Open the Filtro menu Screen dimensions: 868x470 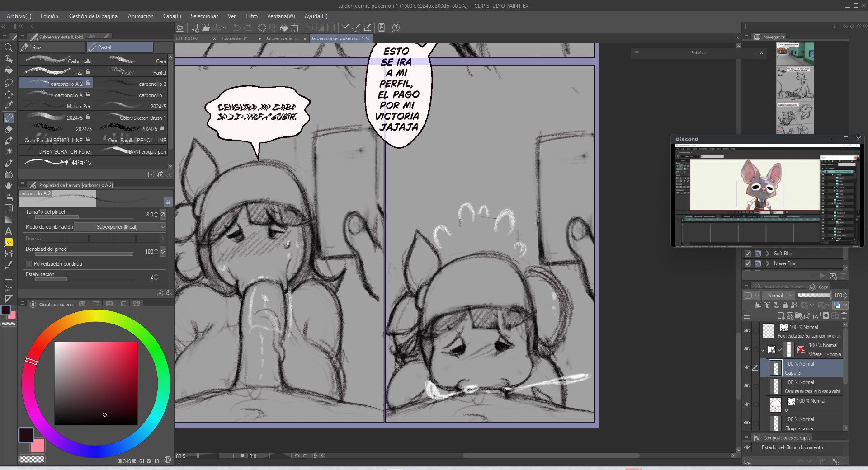[x=251, y=16]
